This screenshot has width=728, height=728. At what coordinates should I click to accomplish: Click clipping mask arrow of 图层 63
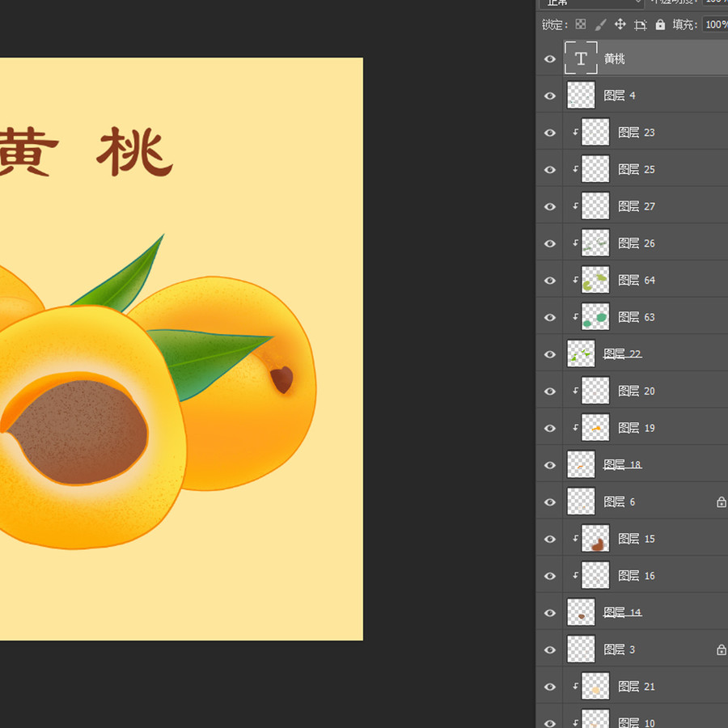tap(575, 316)
